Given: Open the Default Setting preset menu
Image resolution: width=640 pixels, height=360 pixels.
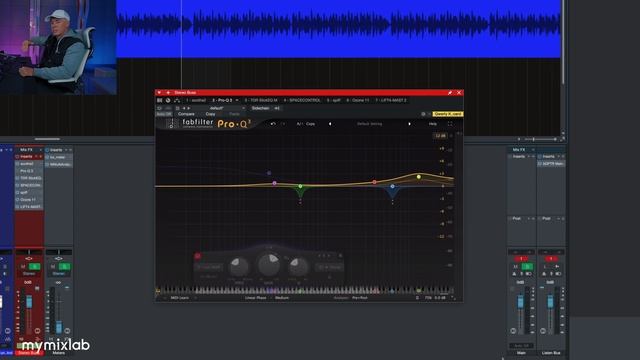Looking at the screenshot, I should (369, 124).
